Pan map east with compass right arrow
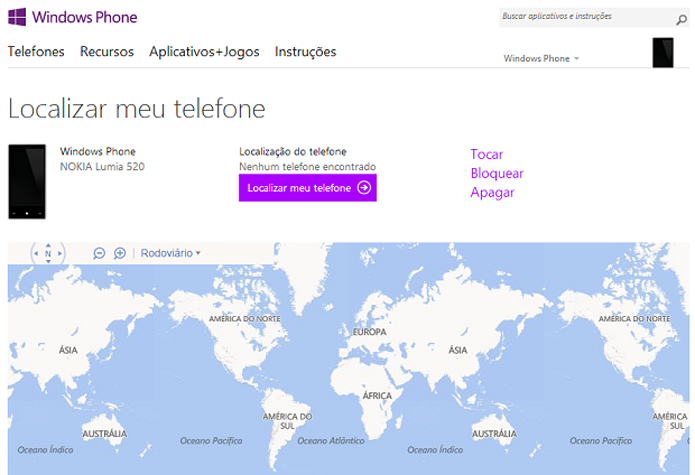The width and height of the screenshot is (695, 475). 60,253
